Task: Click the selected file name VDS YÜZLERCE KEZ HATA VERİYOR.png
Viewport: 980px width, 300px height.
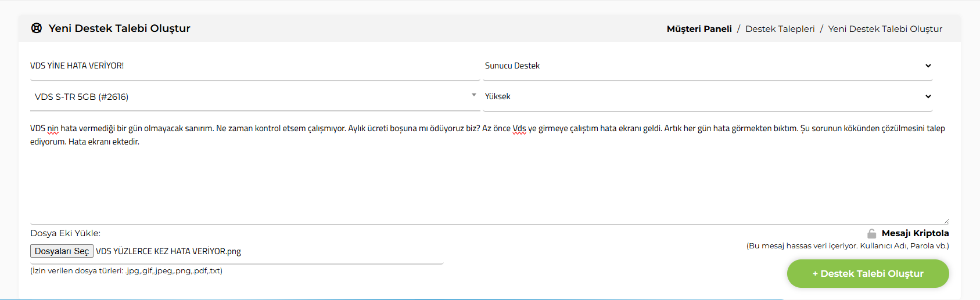Action: (168, 251)
